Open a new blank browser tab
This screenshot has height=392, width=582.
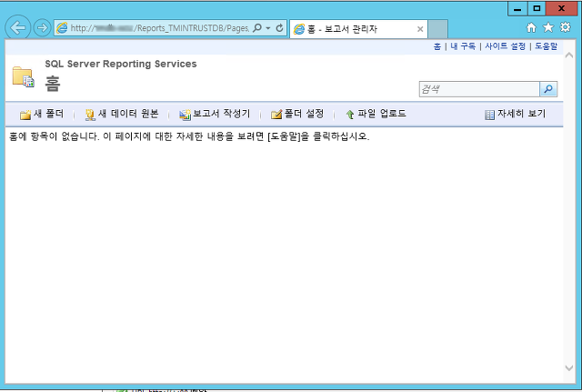point(438,29)
